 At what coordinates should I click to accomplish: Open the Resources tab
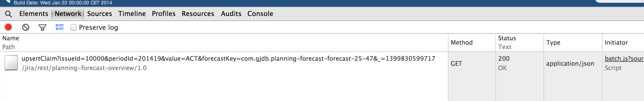coord(198,14)
